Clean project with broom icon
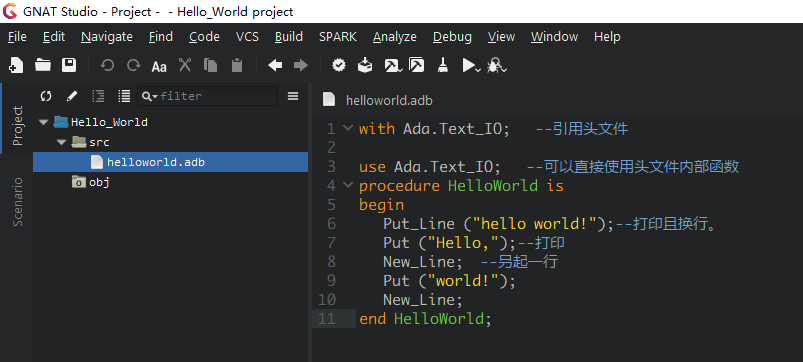 tap(442, 66)
